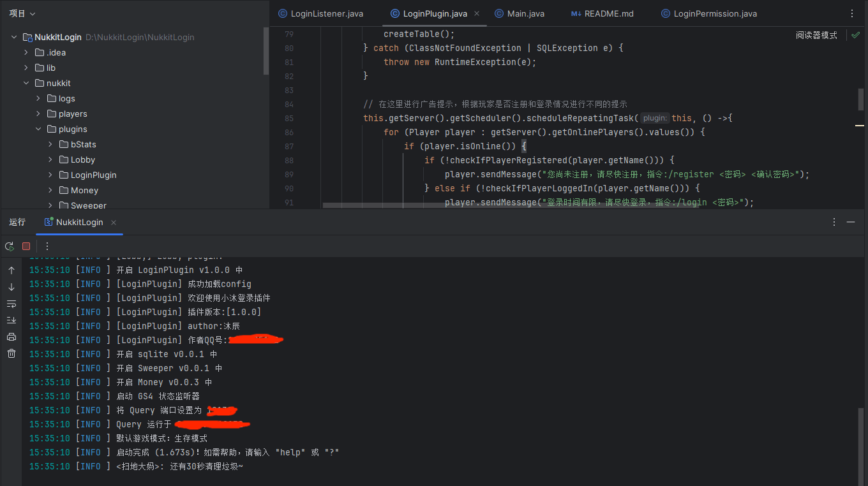Viewport: 868px width, 486px height.
Task: Click the 阅读器模式 reader mode button
Action: 816,35
